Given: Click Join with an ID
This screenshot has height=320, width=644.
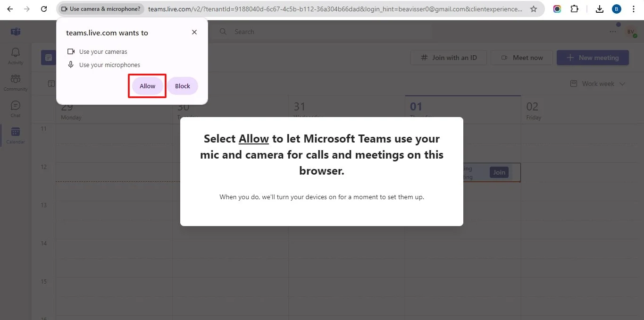Looking at the screenshot, I should 449,58.
